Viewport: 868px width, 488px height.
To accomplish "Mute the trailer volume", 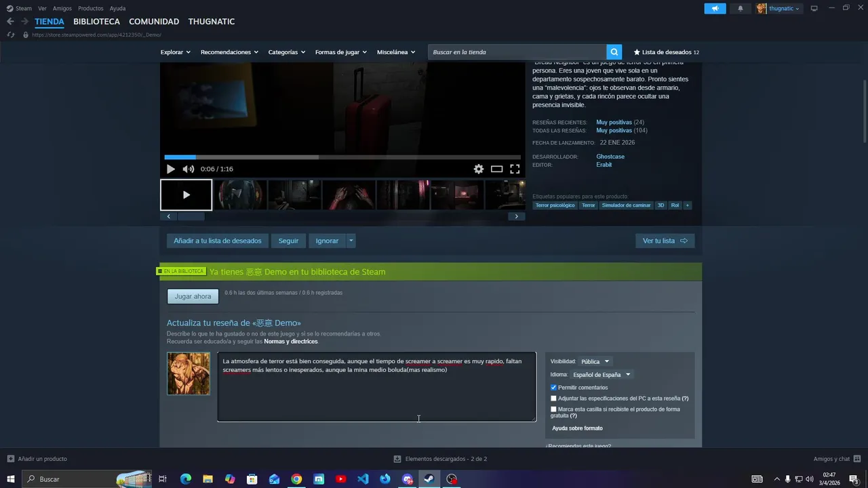I will 189,169.
